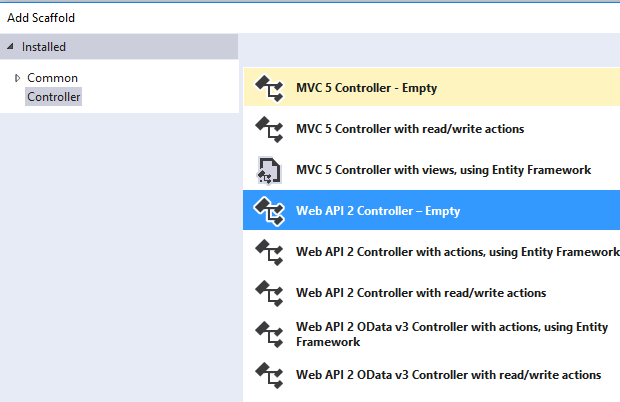Click icon for Web API 2 Entity Framework controller

(270, 252)
